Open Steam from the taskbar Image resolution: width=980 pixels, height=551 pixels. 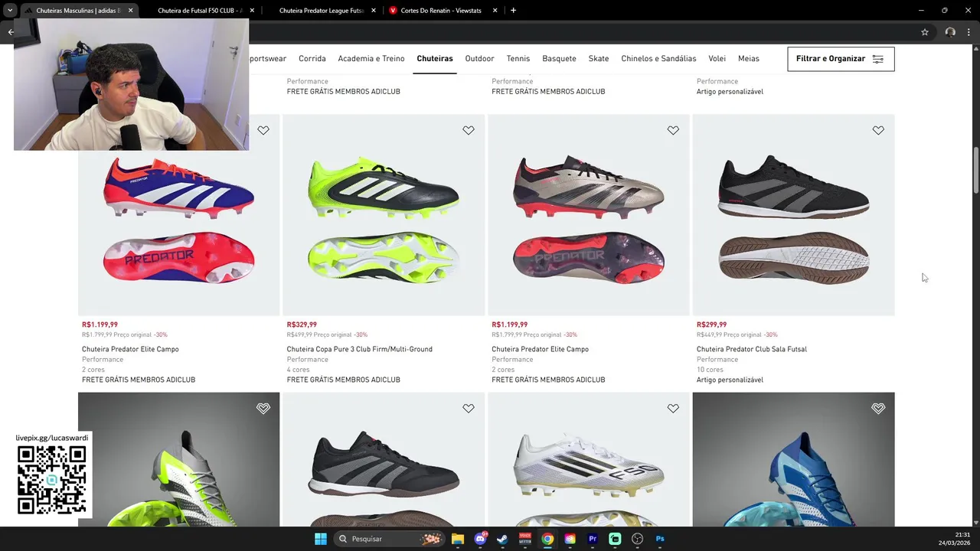(x=502, y=539)
